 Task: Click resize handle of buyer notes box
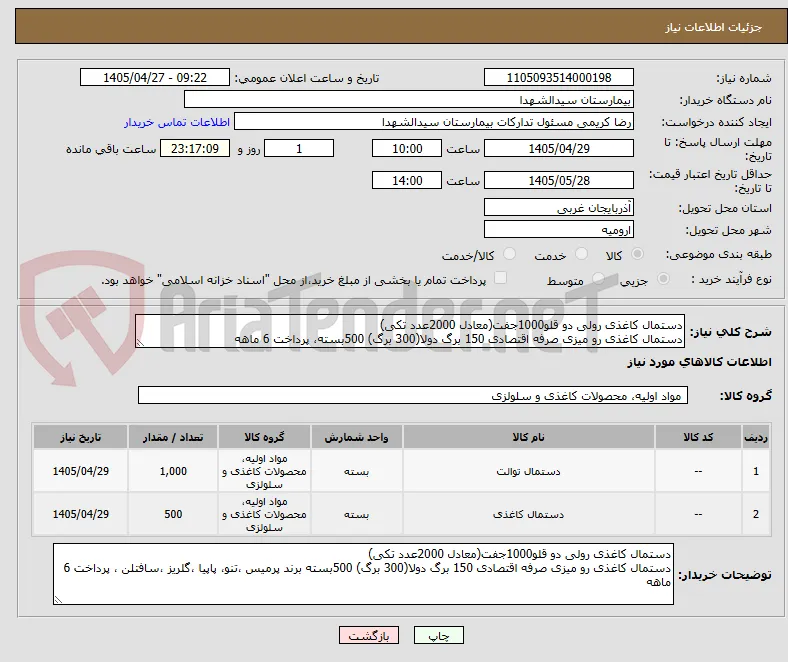tap(58, 599)
